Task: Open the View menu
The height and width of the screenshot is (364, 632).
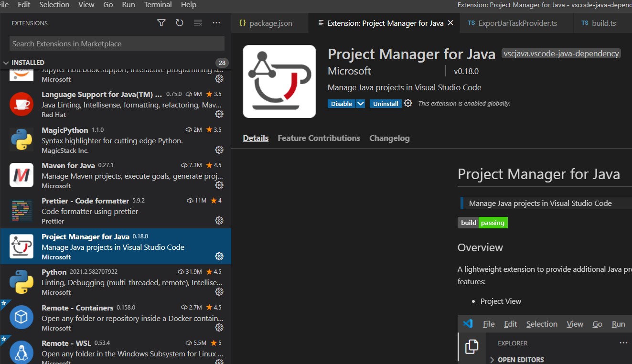Action: click(86, 5)
